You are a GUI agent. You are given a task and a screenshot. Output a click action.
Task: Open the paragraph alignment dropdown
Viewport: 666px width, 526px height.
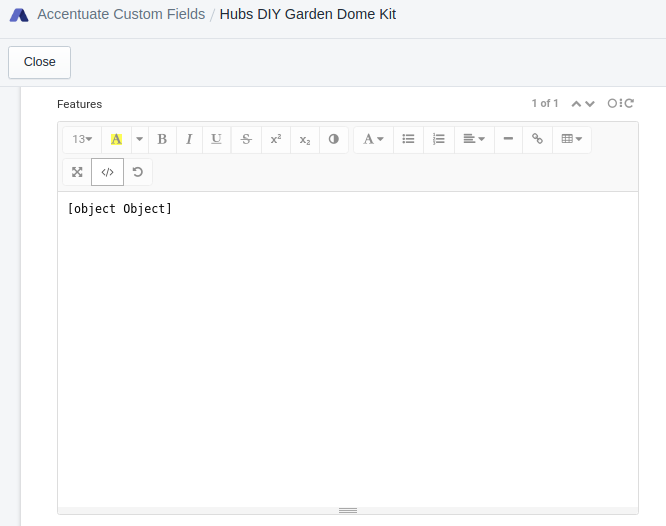pyautogui.click(x=474, y=139)
